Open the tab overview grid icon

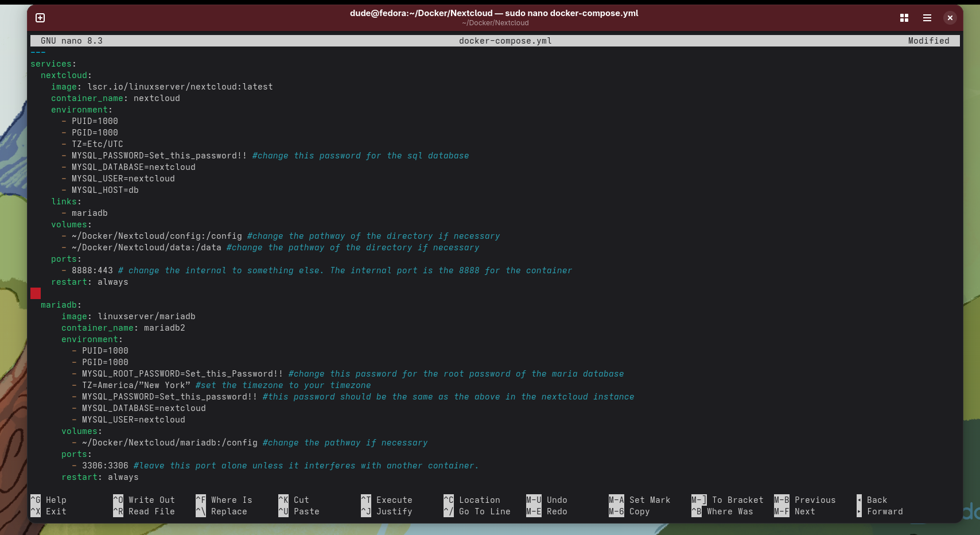(904, 18)
